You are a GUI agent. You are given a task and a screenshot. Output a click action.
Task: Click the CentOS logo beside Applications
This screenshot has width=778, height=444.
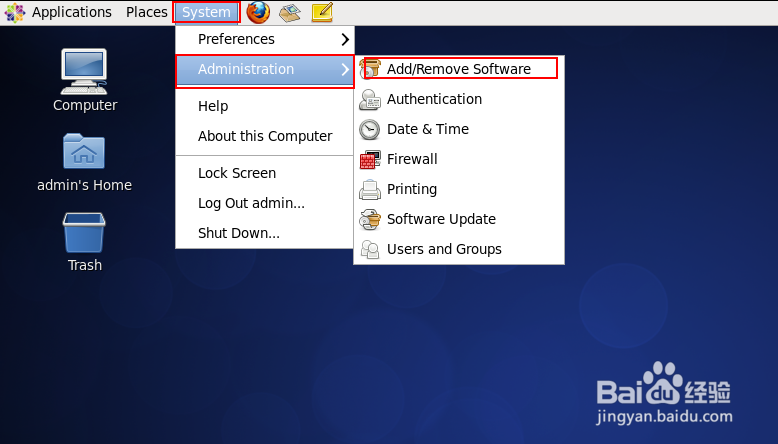point(15,12)
